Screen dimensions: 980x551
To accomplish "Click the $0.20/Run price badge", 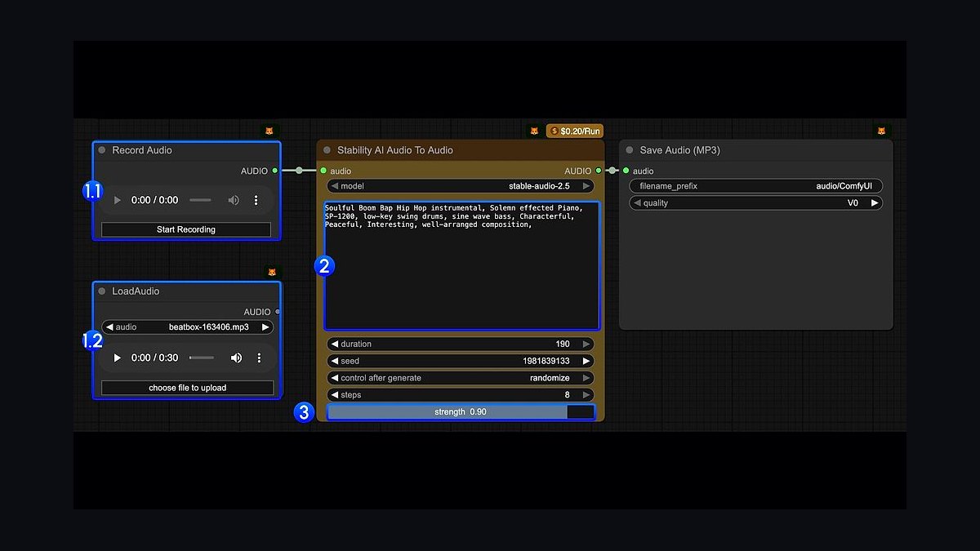I will [x=575, y=131].
